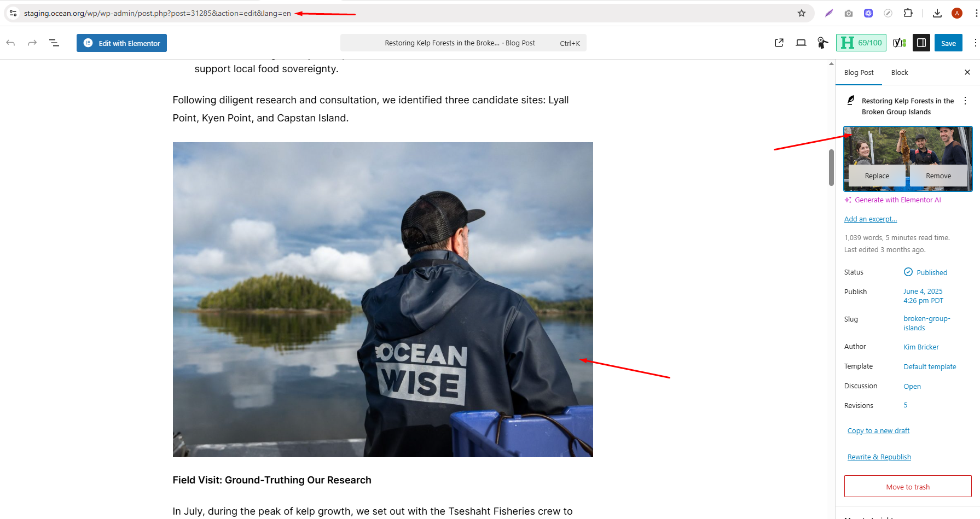This screenshot has height=519, width=980.
Task: Open the editor options three-dot menu
Action: pos(975,43)
